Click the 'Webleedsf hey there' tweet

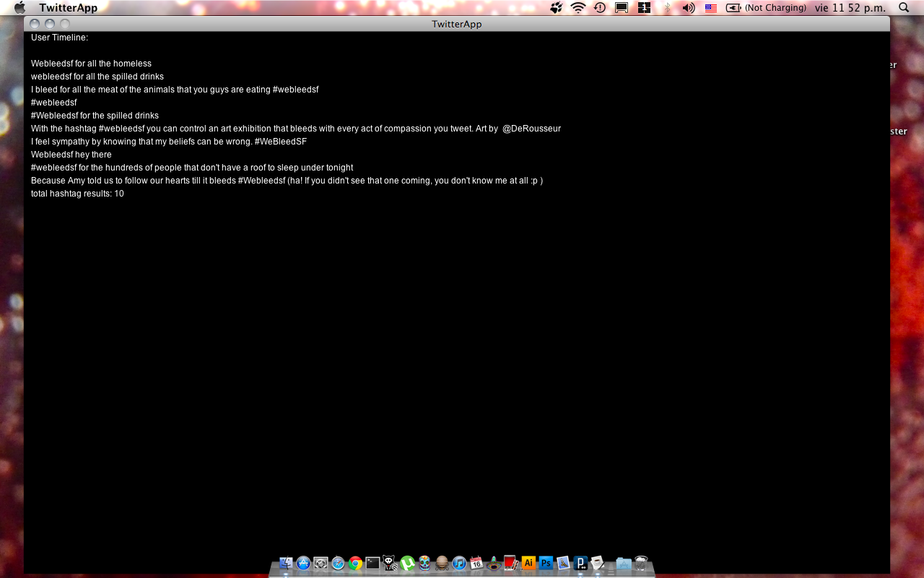tap(71, 155)
